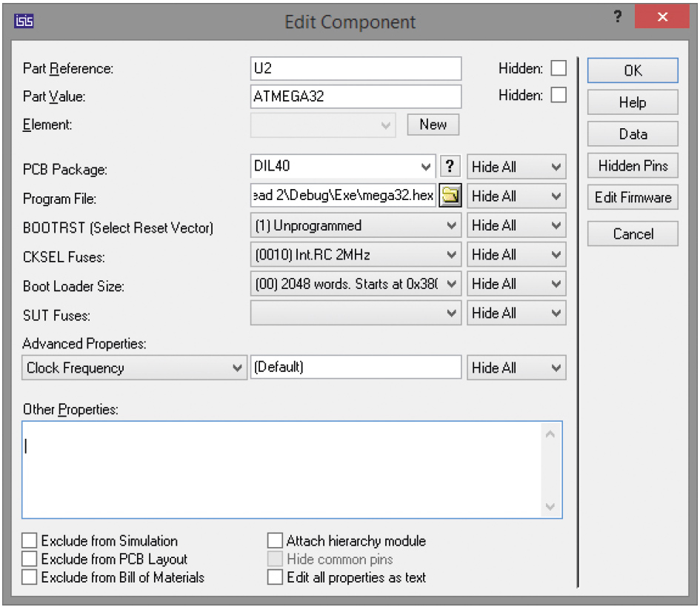Image resolution: width=700 pixels, height=607 pixels.
Task: Open Hide All dropdown for Program File
Action: 516,196
